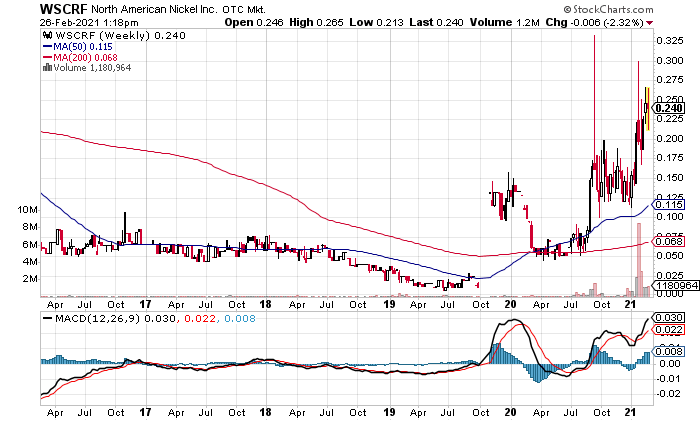The height and width of the screenshot is (421, 700).
Task: Click the 8M volume axis label
Action: (30, 227)
